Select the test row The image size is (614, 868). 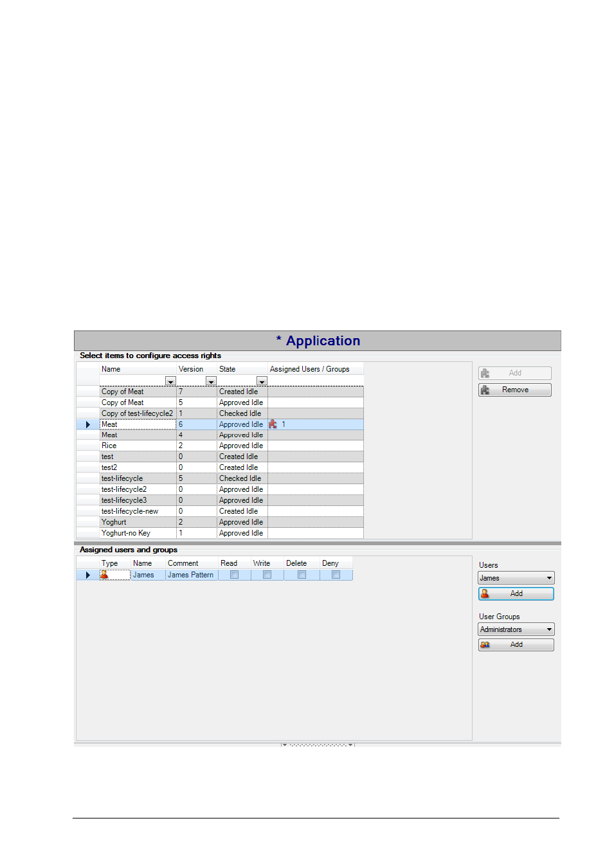220,457
